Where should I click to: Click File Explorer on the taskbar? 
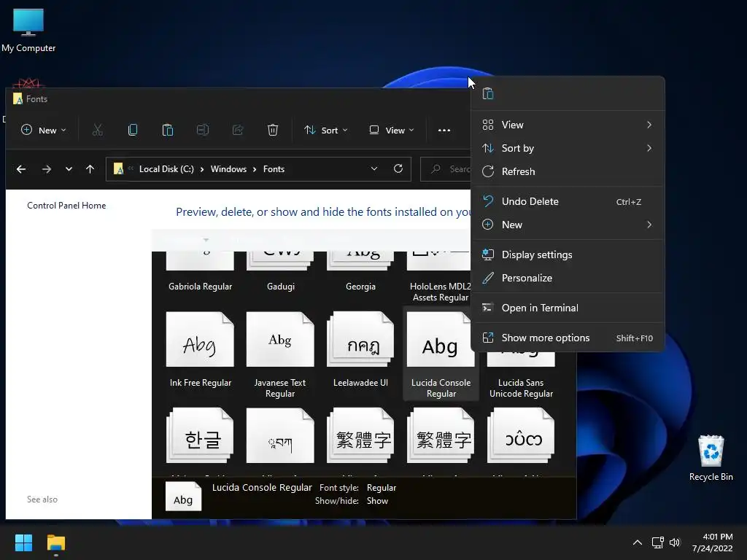pyautogui.click(x=55, y=542)
